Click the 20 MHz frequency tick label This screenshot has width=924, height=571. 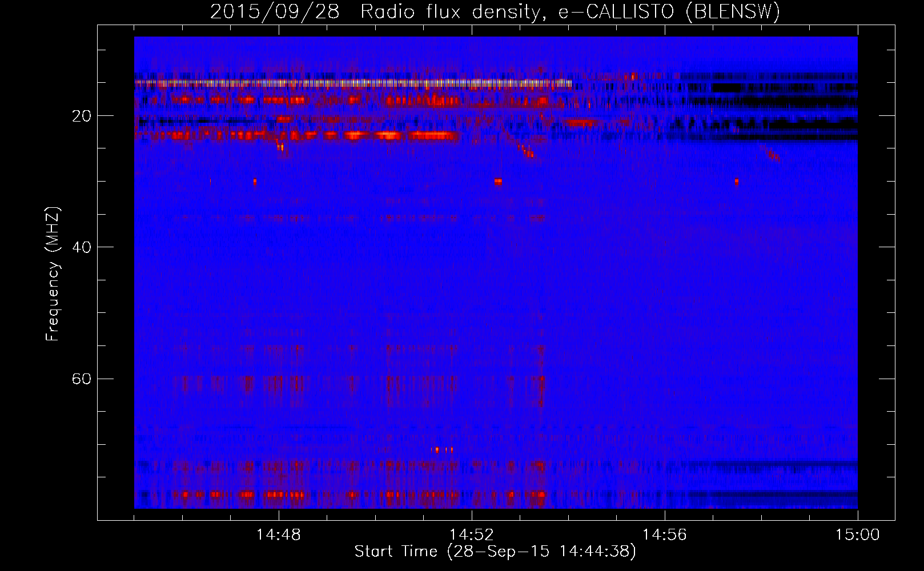click(x=82, y=116)
